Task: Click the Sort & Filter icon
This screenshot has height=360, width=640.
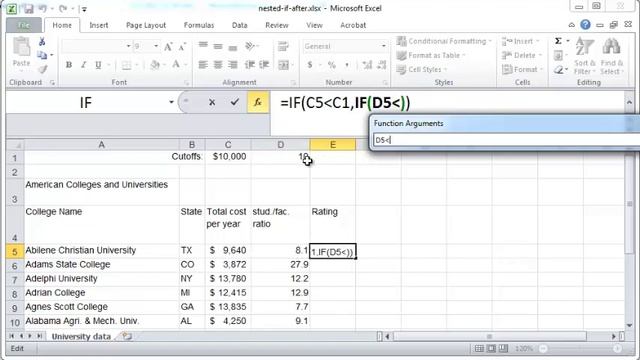Action: [x=584, y=56]
